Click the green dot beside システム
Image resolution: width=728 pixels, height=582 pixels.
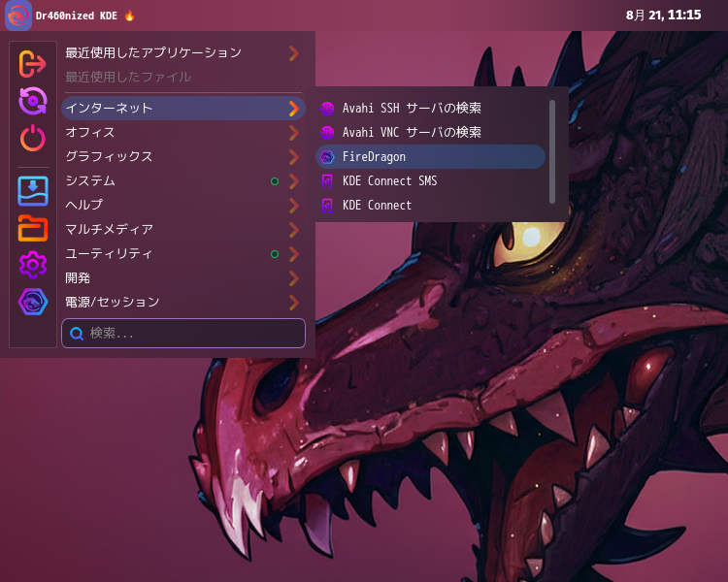[275, 181]
